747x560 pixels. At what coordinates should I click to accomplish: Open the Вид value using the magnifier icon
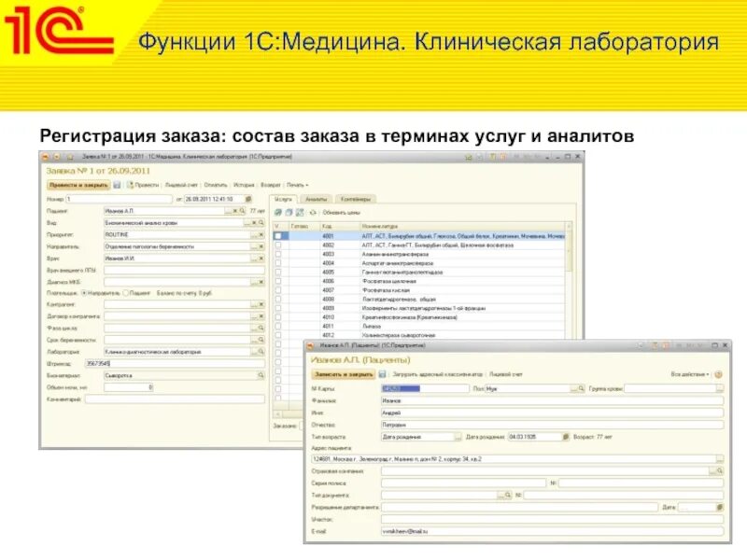(261, 223)
